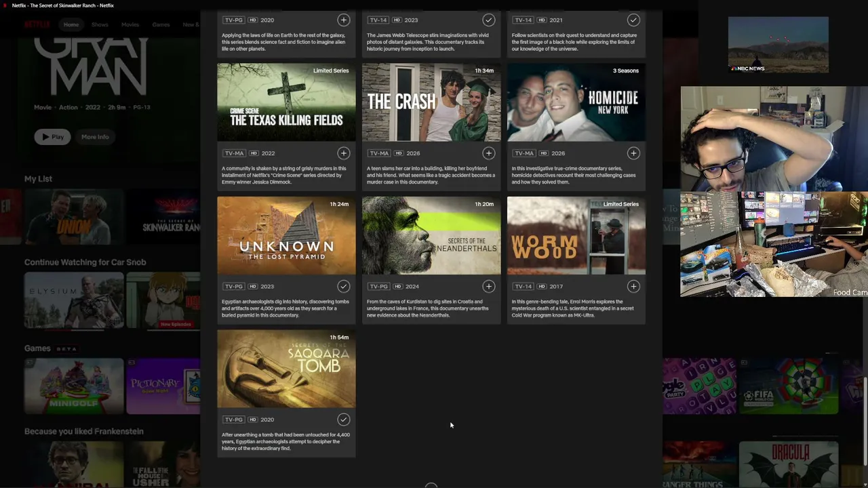Screen dimensions: 868x488
Task: Remove Secrets of the Saqqara Tomb from My List
Action: pyautogui.click(x=344, y=420)
